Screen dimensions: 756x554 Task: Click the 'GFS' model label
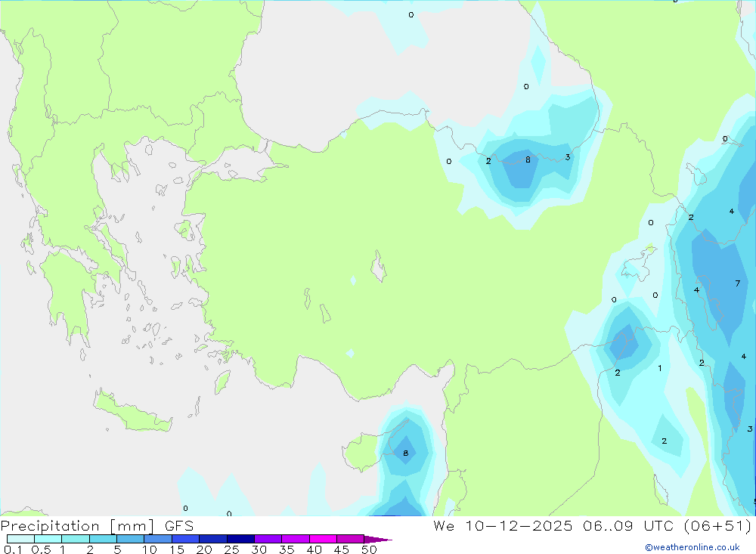point(179,525)
